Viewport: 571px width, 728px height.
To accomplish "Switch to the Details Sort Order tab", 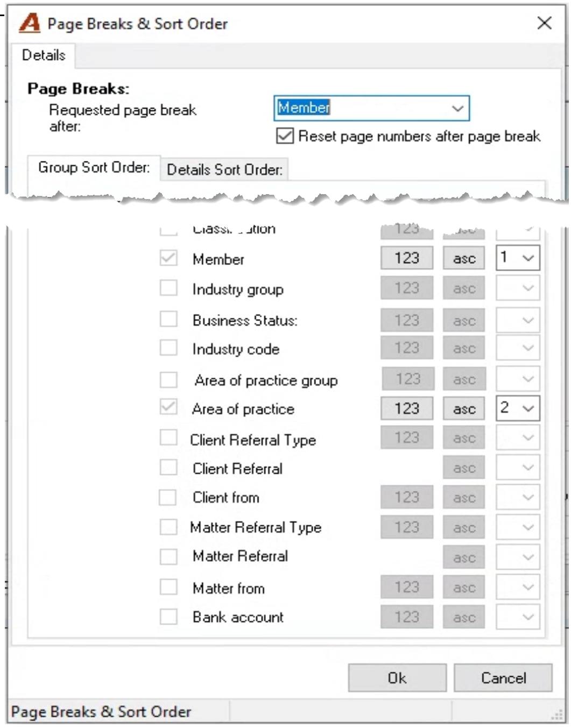I will click(224, 169).
